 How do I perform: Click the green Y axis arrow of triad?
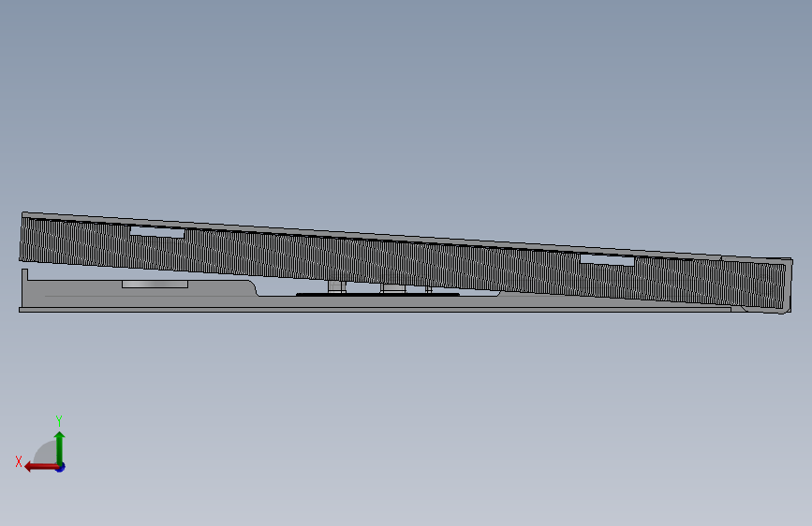point(60,447)
